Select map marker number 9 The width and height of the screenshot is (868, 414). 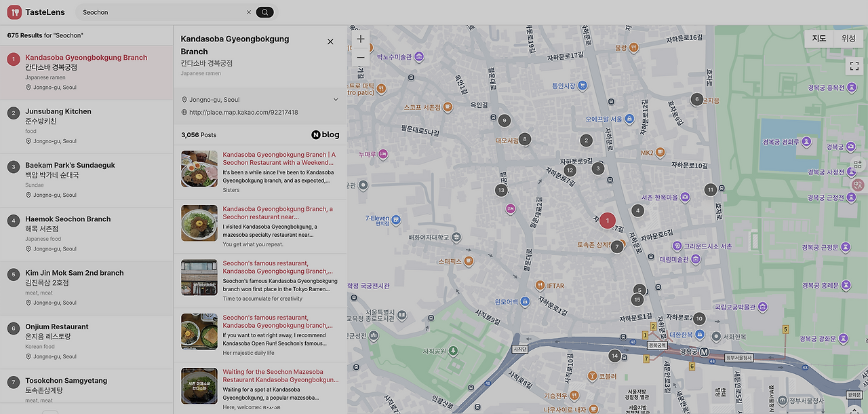coord(504,121)
